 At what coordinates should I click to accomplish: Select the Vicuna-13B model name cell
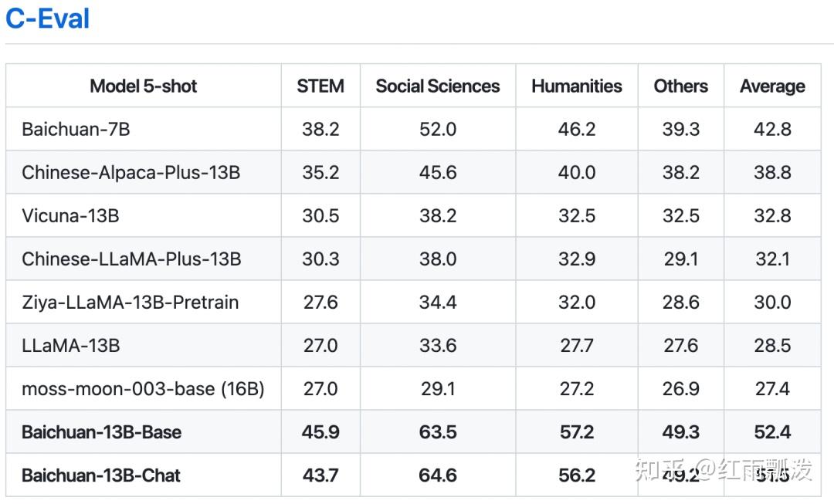70,215
